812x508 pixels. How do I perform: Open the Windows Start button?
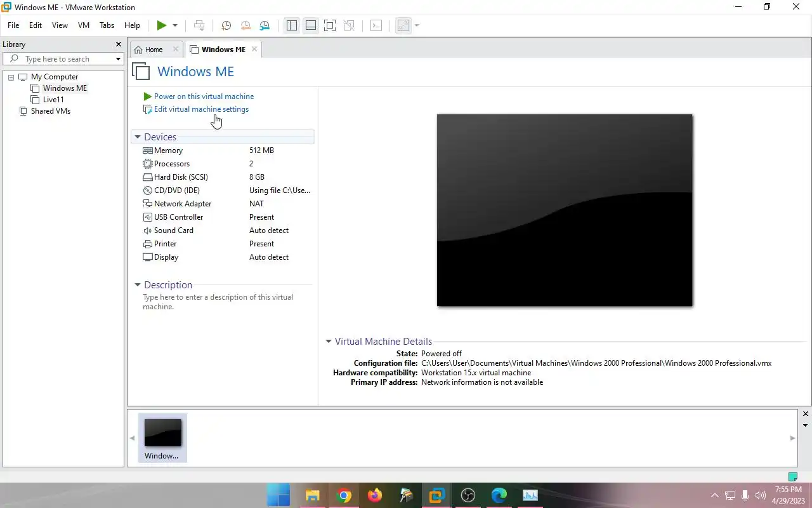[x=278, y=495]
